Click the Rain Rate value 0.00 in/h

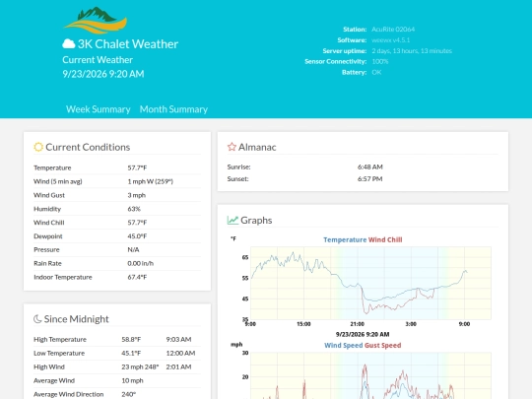[x=141, y=263]
